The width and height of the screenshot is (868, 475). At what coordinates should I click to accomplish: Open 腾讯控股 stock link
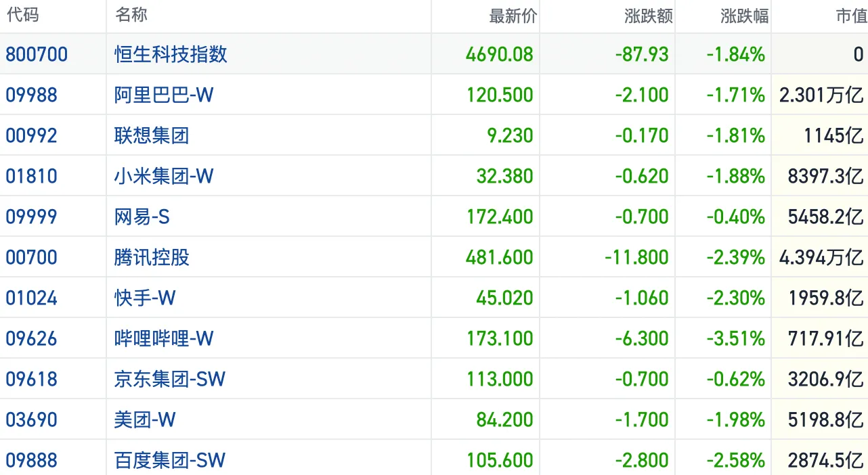152,257
